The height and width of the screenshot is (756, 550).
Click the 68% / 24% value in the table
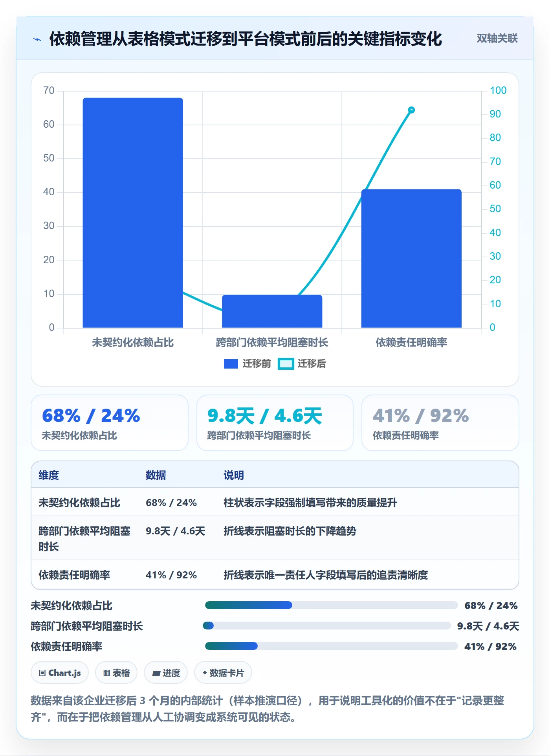point(171,503)
